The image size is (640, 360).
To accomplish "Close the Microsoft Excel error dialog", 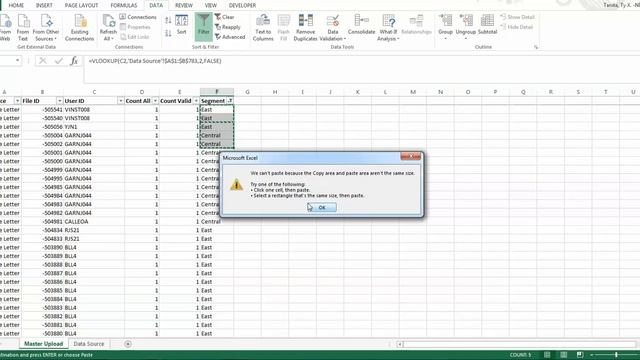I will pyautogui.click(x=411, y=157).
